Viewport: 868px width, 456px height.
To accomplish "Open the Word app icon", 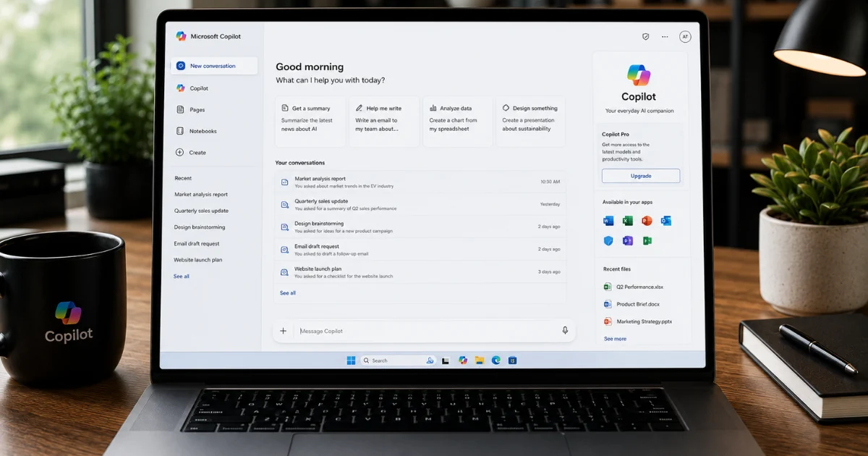I will pyautogui.click(x=608, y=221).
